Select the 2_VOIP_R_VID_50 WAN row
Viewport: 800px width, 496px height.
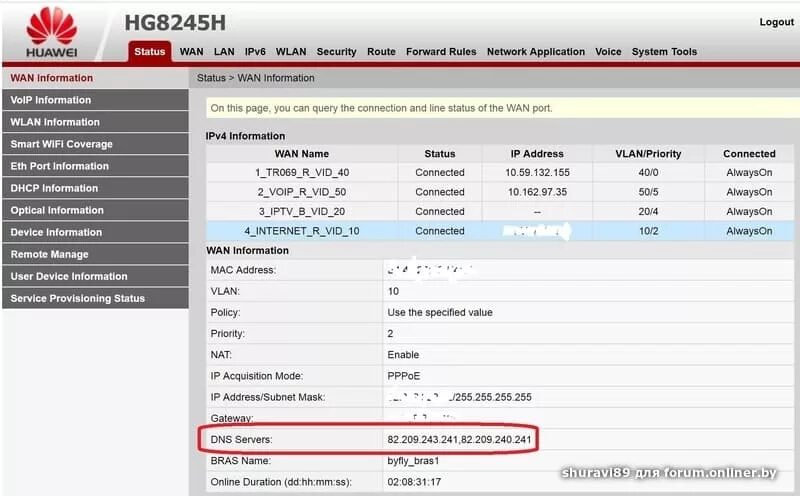(500, 192)
